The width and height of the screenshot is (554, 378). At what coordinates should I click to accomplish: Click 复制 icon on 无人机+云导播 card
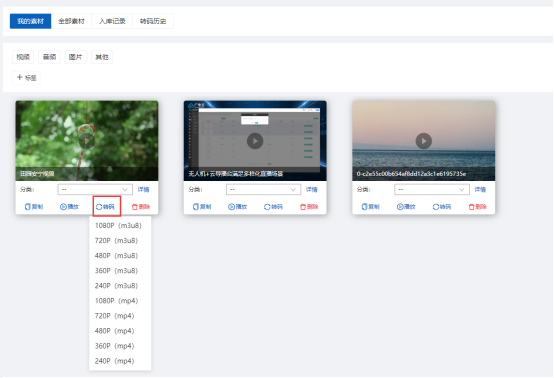pyautogui.click(x=202, y=207)
